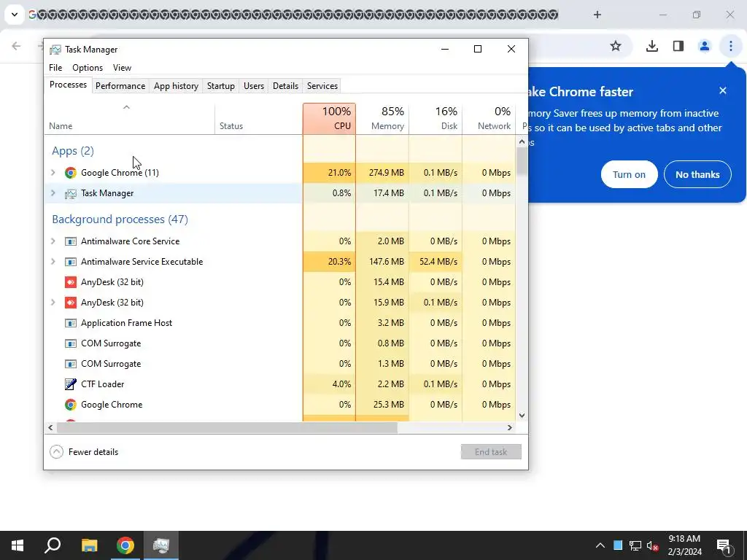Open notification center icon
The width and height of the screenshot is (747, 560).
[724, 546]
